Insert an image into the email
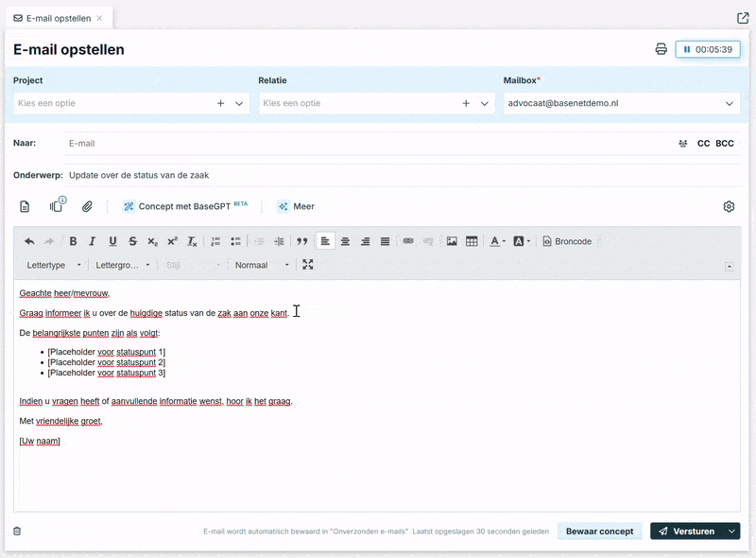756x558 pixels. pos(452,242)
